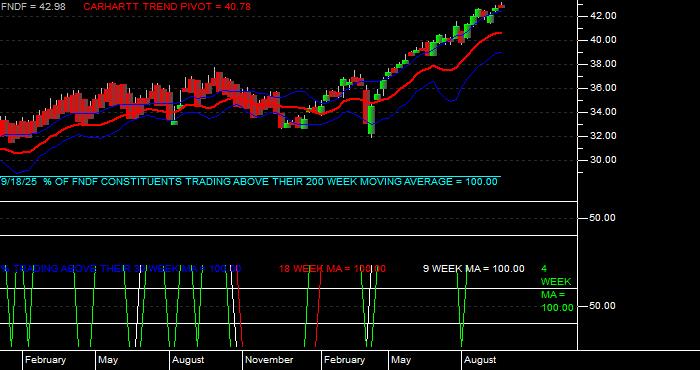The height and width of the screenshot is (370, 700).
Task: Select the green 4 WEEK MA label
Action: point(557,288)
